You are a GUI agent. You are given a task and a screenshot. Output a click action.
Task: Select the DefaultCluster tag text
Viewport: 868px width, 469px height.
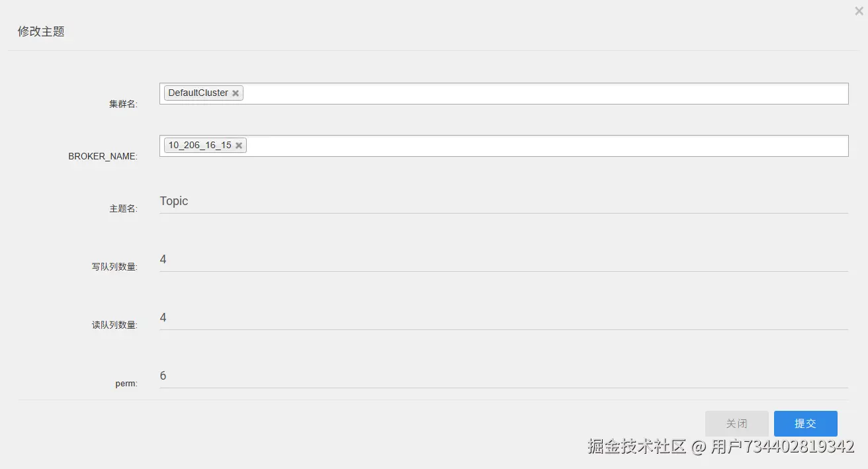[x=198, y=93]
